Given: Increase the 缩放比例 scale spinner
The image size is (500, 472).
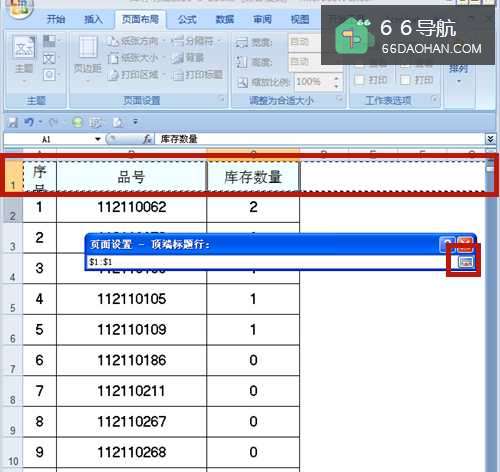Looking at the screenshot, I should [336, 78].
